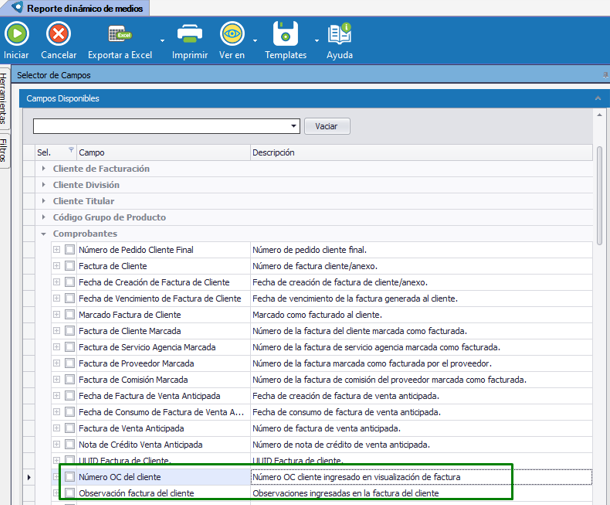Click the Iniciar play icon
610x505 pixels.
click(x=16, y=35)
